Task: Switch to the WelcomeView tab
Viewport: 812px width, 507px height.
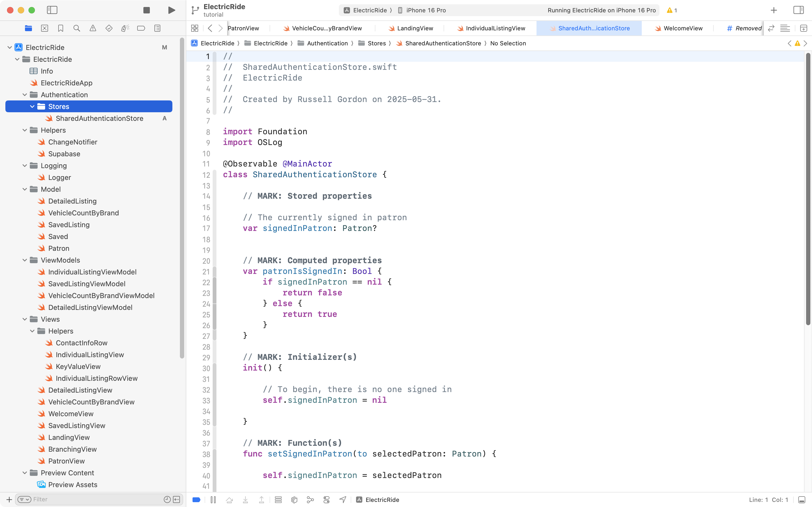Action: [x=683, y=28]
